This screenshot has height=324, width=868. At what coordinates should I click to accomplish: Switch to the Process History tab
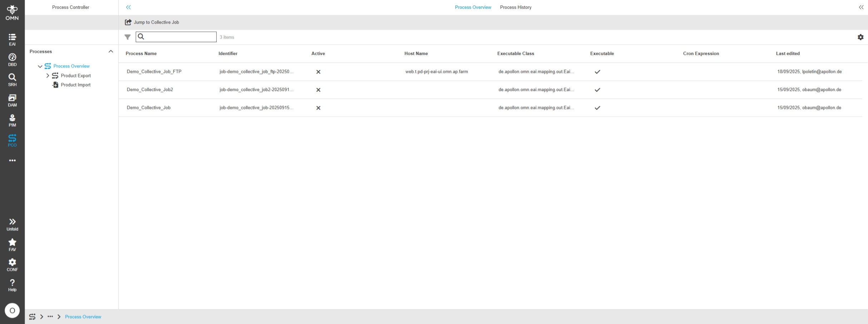515,7
